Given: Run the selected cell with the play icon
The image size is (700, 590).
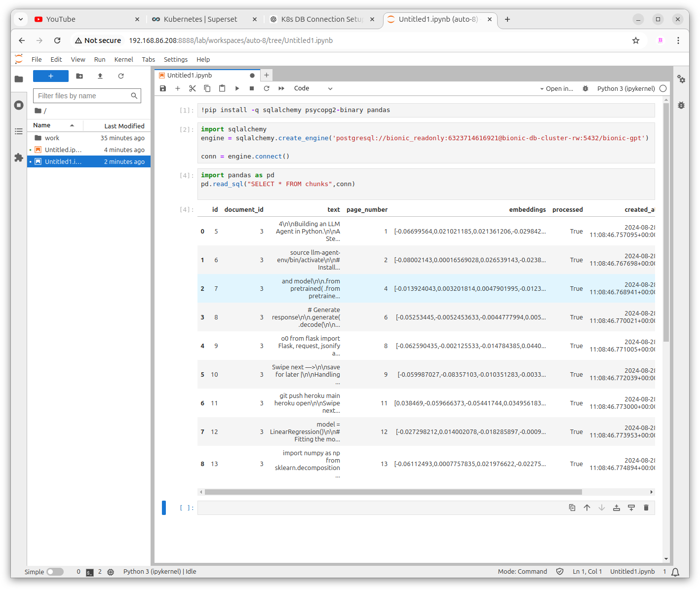Looking at the screenshot, I should (237, 88).
